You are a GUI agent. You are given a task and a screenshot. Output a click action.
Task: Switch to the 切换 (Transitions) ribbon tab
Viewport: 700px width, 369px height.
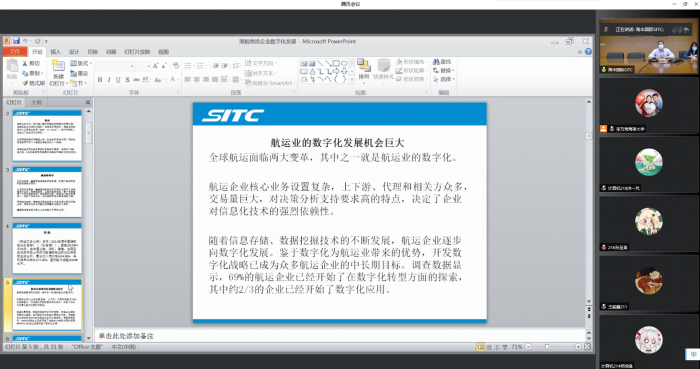(x=92, y=52)
